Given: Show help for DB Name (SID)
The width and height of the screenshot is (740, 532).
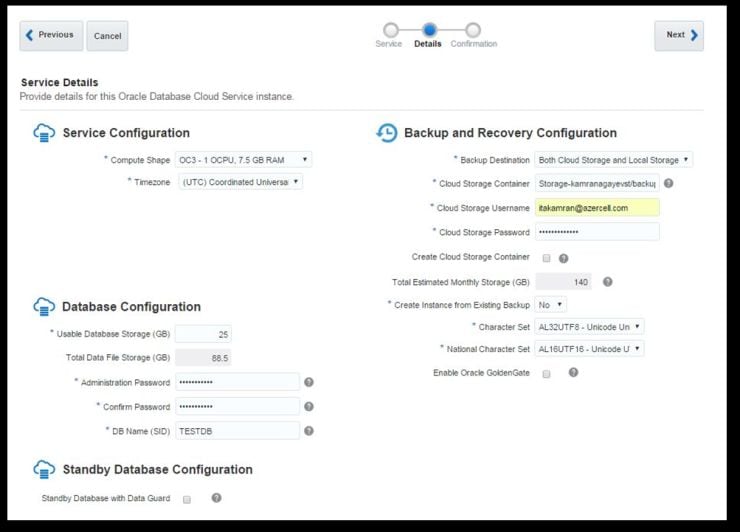Looking at the screenshot, I should point(309,431).
